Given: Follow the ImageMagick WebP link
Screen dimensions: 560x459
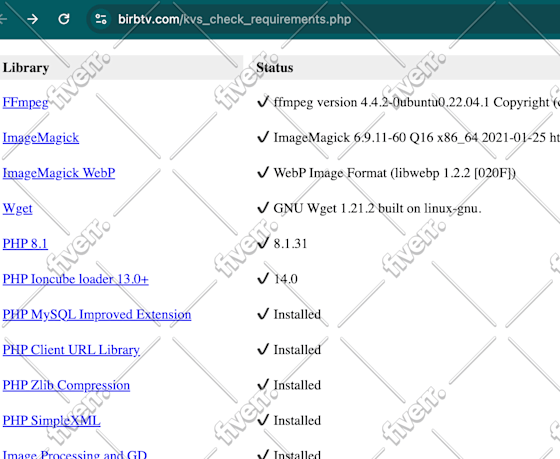Looking at the screenshot, I should (x=59, y=173).
